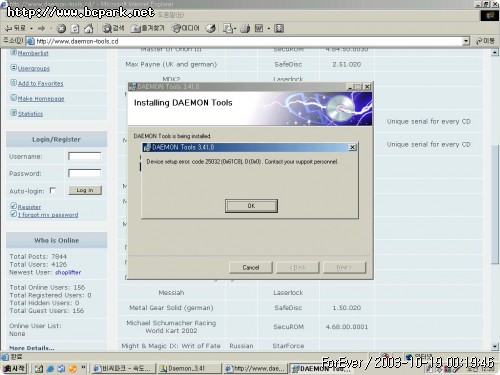Viewport: 500px width, 375px height.
Task: Click the Make Homepage link
Action: (41, 99)
